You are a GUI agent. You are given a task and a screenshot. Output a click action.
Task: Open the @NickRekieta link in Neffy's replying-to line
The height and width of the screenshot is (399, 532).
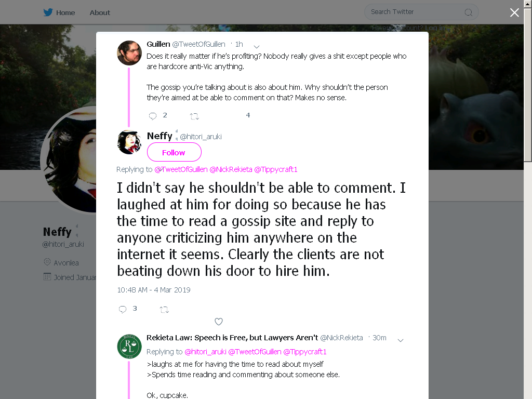tap(231, 169)
